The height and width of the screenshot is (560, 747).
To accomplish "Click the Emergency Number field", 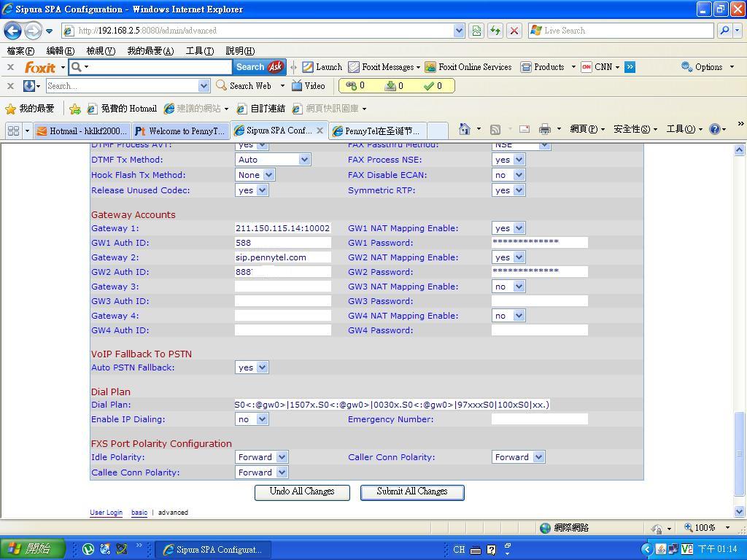I will (539, 419).
